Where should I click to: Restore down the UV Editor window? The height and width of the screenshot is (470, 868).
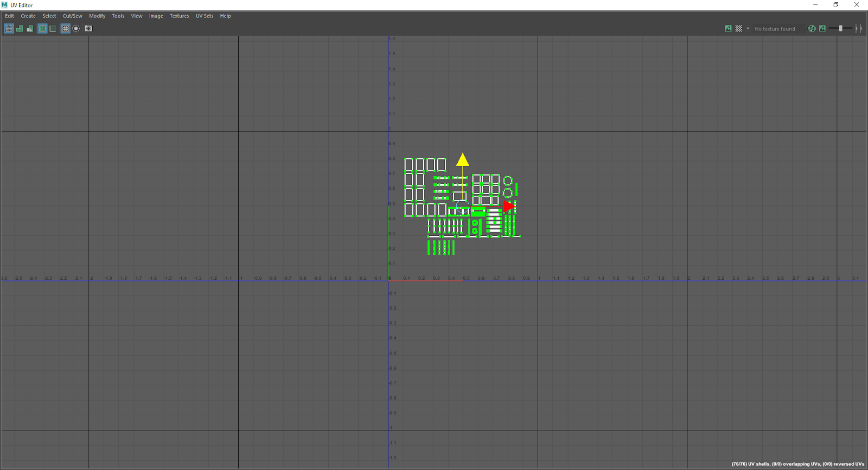coord(836,5)
